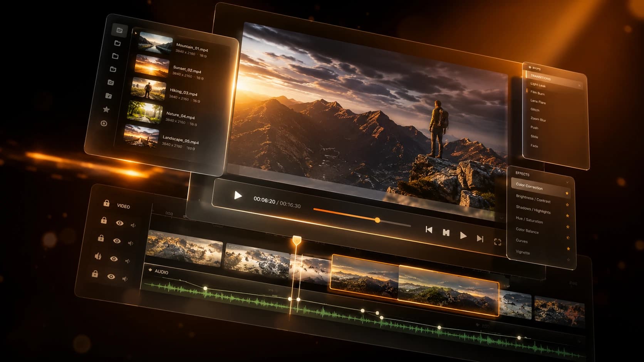This screenshot has height=362, width=644.
Task: Lock the first track row below VIDEO
Action: pos(104,220)
